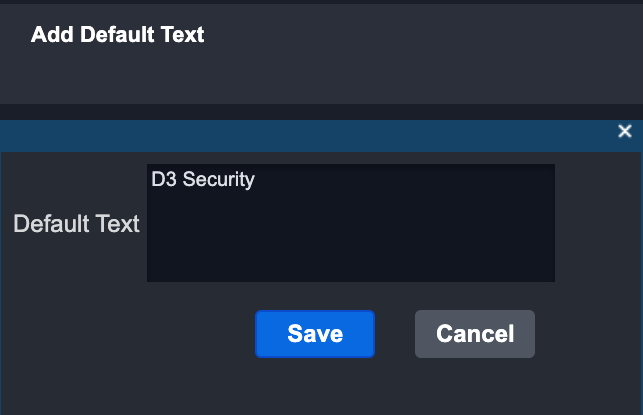Click the 'Default Text' field label

76,224
